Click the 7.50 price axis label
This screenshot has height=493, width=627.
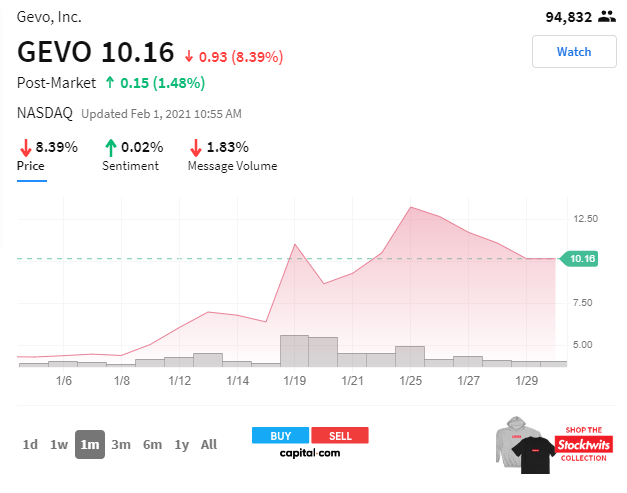(583, 303)
